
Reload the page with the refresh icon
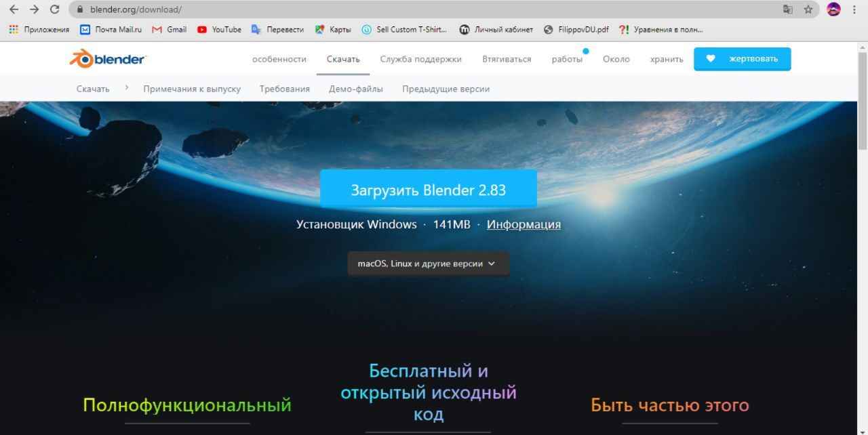click(x=55, y=9)
